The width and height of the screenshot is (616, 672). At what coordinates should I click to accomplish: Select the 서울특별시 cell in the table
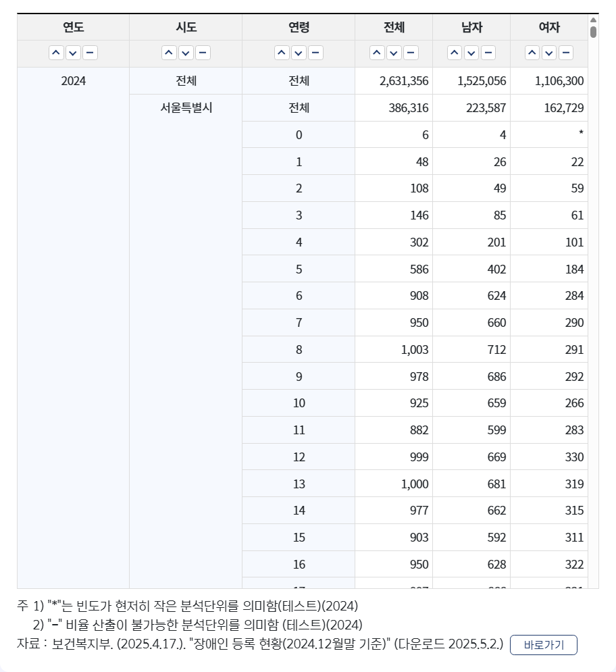[x=186, y=107]
